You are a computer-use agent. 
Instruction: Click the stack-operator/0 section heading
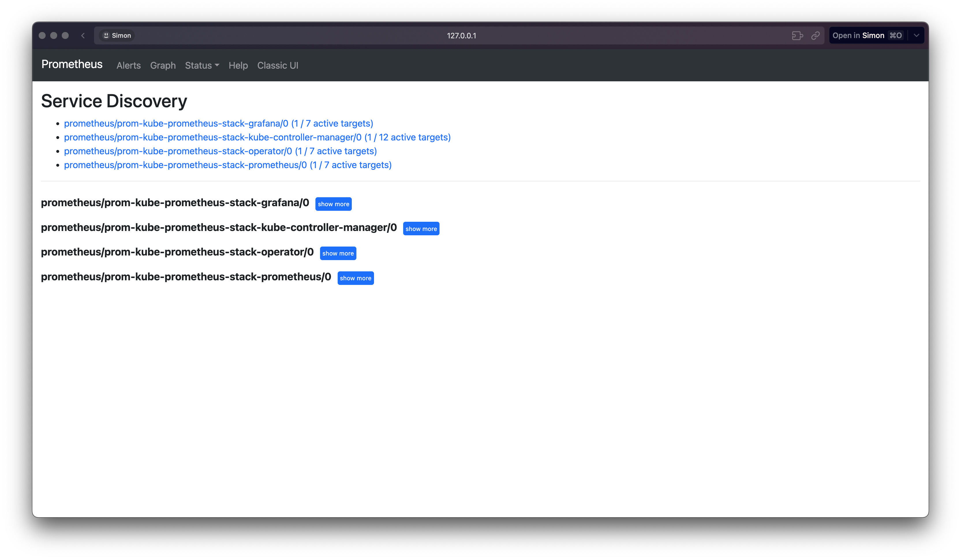177,252
